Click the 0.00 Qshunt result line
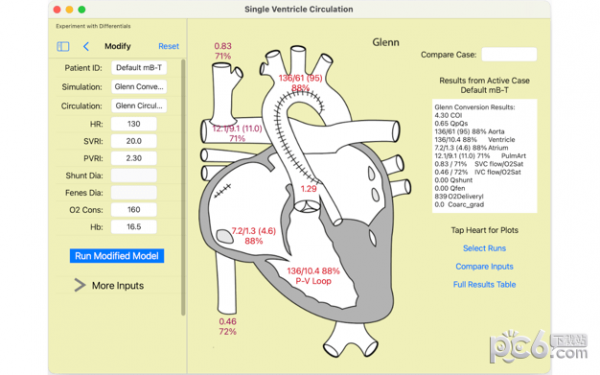This screenshot has height=375, width=600. click(x=453, y=180)
